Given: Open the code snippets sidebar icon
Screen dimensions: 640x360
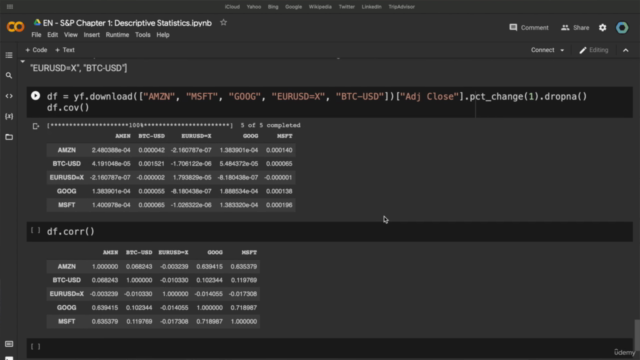Looking at the screenshot, I should (9, 96).
